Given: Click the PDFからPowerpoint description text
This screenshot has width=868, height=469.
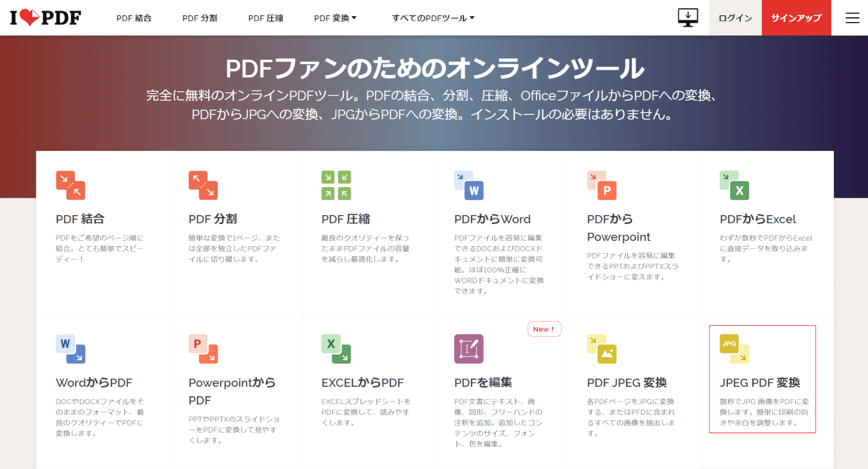Looking at the screenshot, I should pos(632,266).
